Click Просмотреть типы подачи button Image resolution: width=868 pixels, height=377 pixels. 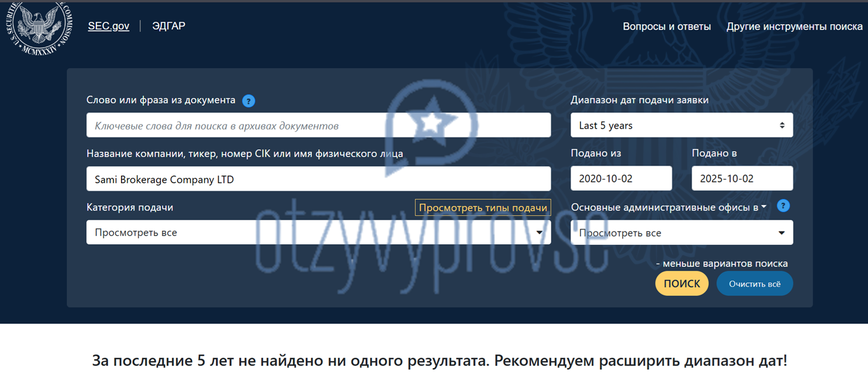(x=483, y=207)
